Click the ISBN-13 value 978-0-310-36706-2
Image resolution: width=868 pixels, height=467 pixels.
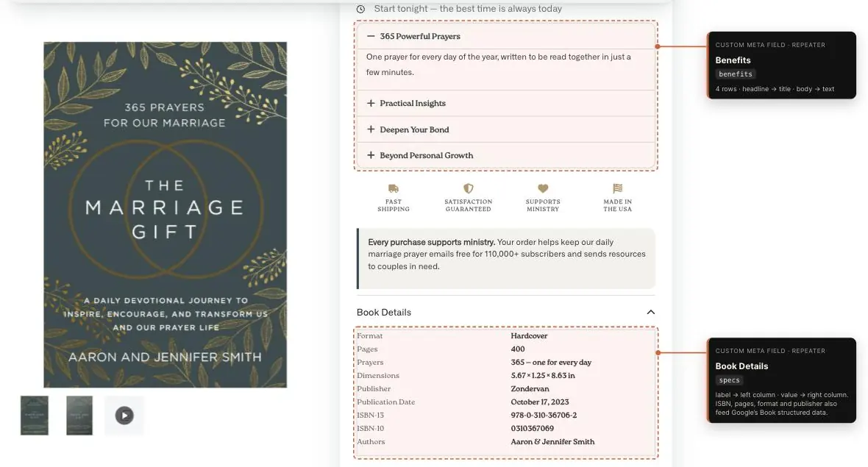[x=544, y=415]
